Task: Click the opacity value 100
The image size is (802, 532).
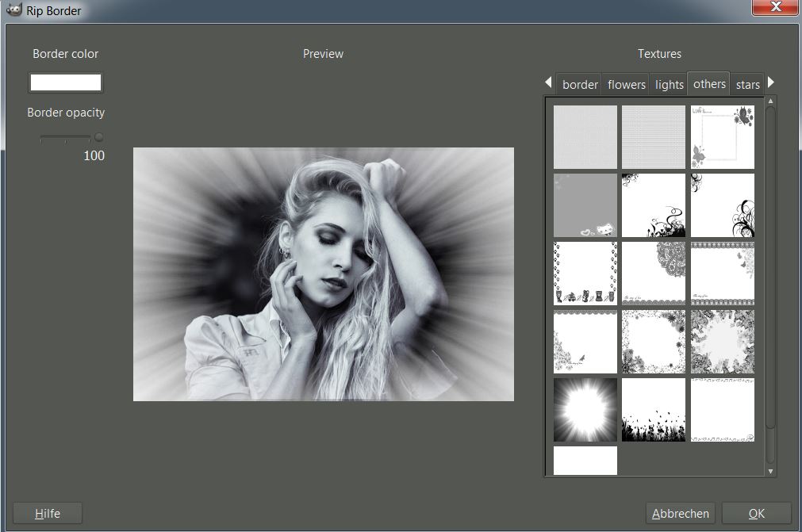Action: point(94,155)
